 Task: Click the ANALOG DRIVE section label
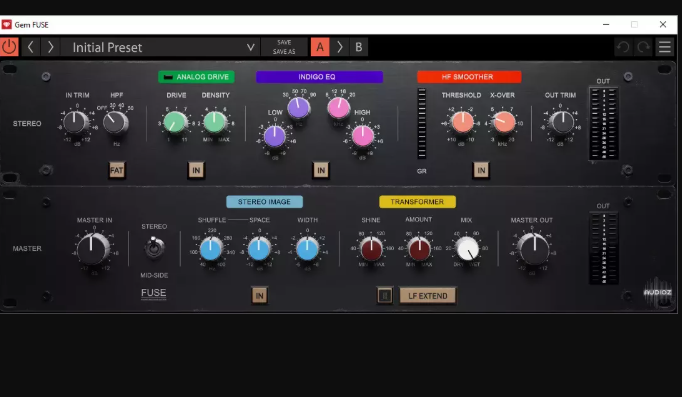pyautogui.click(x=197, y=77)
